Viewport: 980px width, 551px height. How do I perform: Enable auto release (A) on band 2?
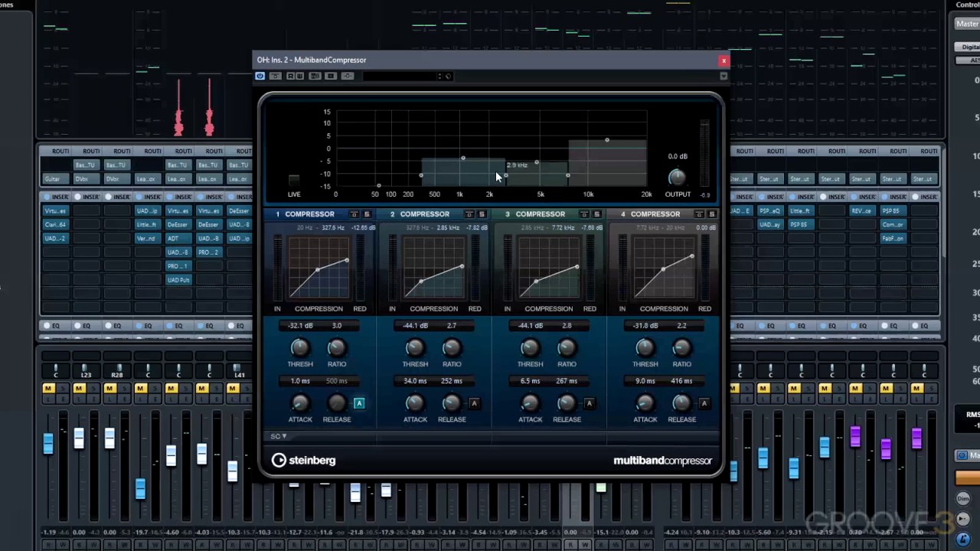[474, 403]
